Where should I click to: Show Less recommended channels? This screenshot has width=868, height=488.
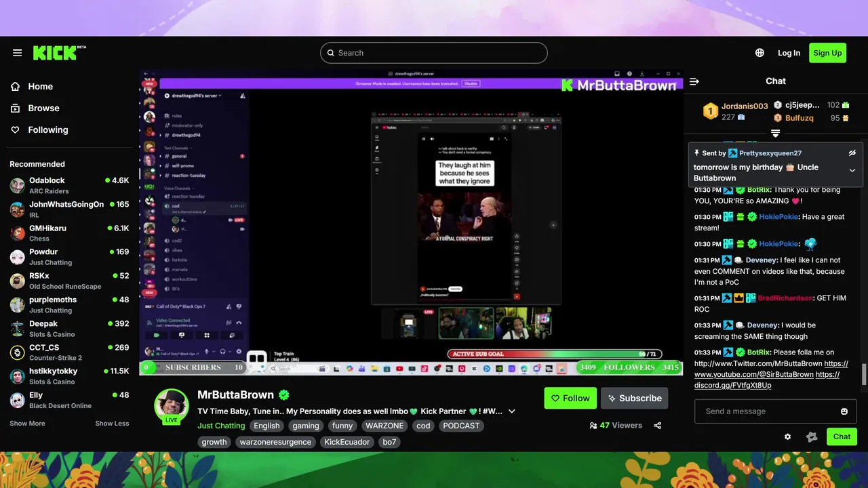112,424
